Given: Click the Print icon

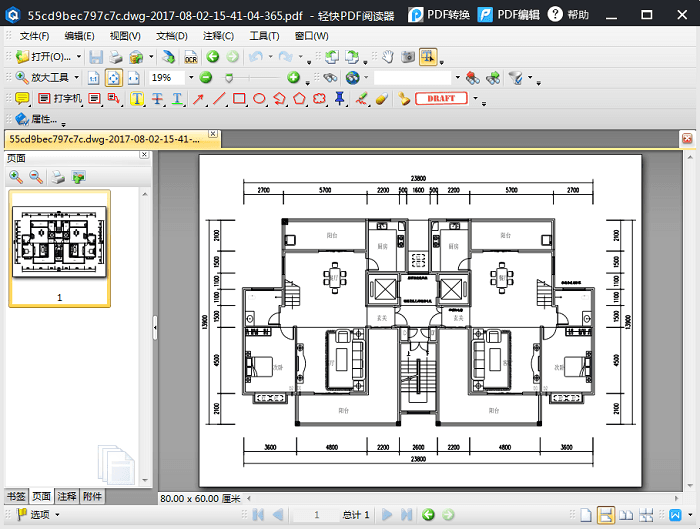Looking at the screenshot, I should tap(116, 57).
